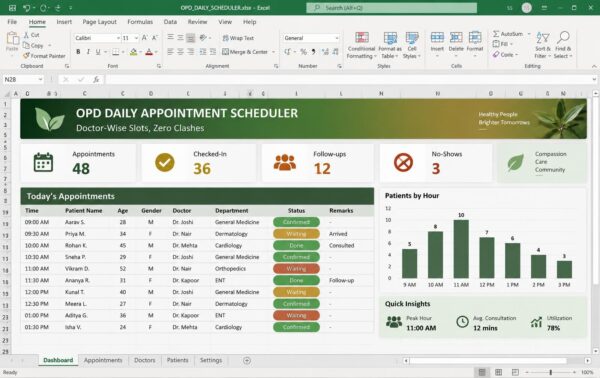Image resolution: width=600 pixels, height=378 pixels.
Task: Open the Clear eraser dropdown
Action: (x=505, y=55)
